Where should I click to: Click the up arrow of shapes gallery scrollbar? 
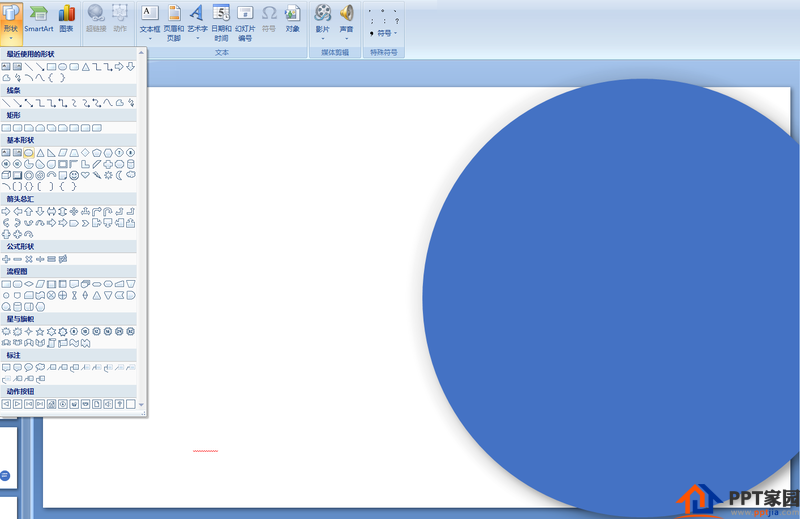pos(141,53)
